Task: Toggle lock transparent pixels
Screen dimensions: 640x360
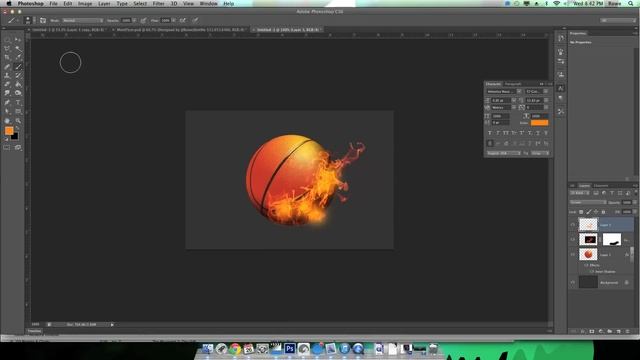Action: tap(581, 212)
